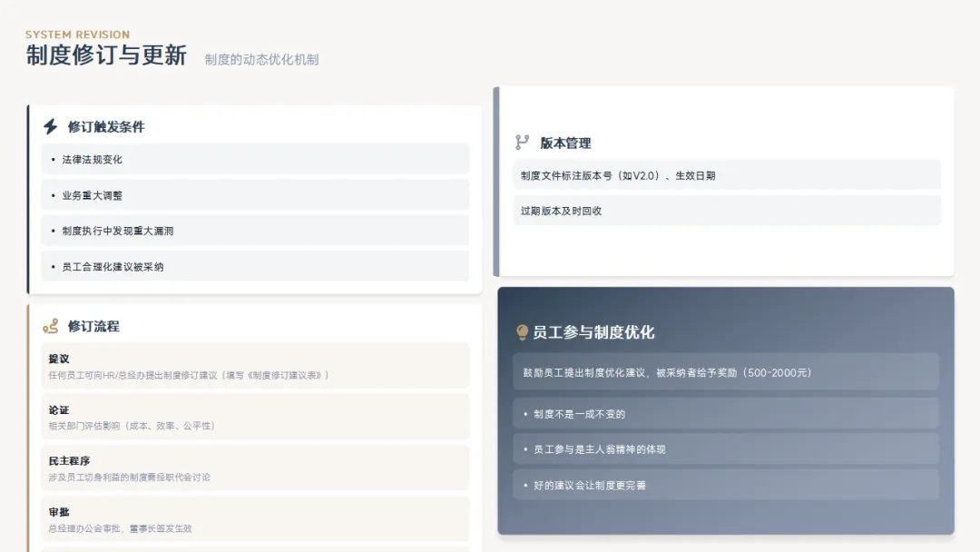Screen dimensions: 980x552
Task: Click the lightning bolt icon beside 修订触发条件
Action: click(51, 126)
